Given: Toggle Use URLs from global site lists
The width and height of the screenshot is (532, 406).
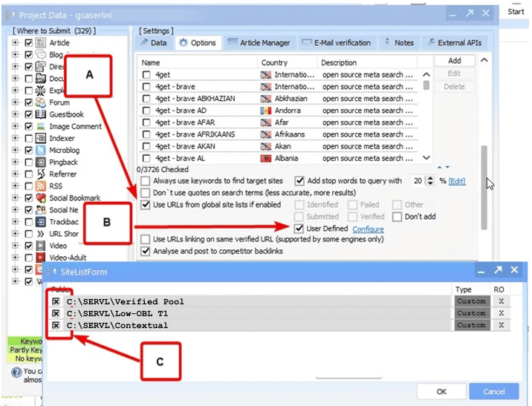Looking at the screenshot, I should coord(145,205).
